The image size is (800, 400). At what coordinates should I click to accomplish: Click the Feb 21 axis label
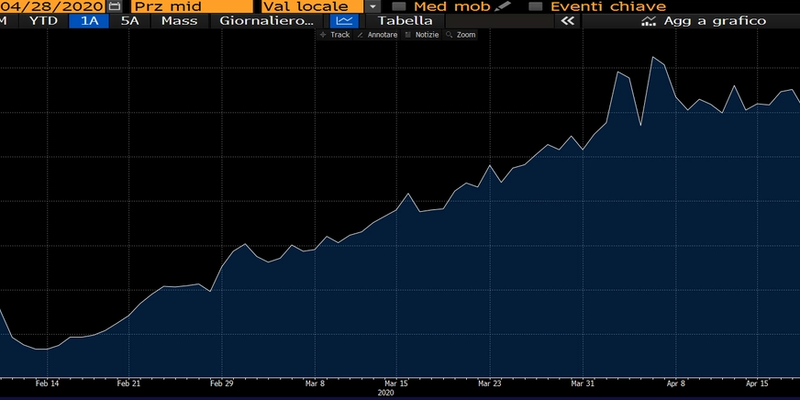[129, 384]
